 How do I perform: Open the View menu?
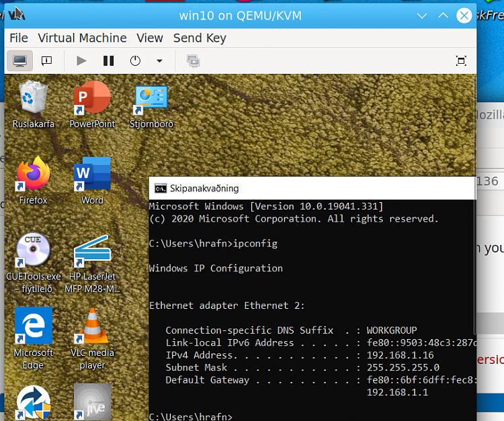point(150,38)
